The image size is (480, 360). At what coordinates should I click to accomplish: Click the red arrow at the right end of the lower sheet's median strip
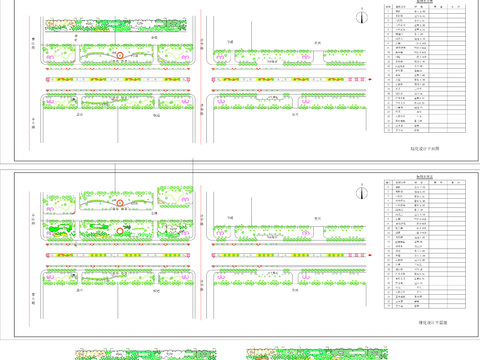pyautogui.click(x=370, y=255)
